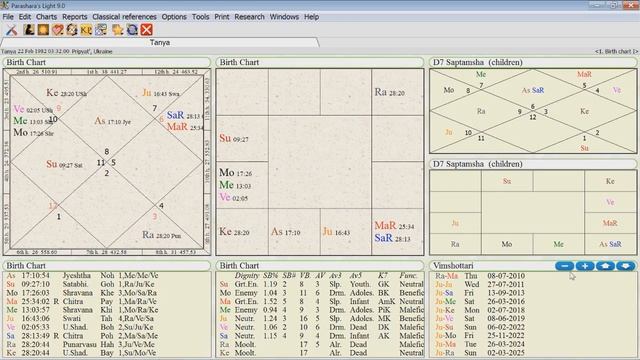Click the blue grid worksheet toolbar icon

101,30
